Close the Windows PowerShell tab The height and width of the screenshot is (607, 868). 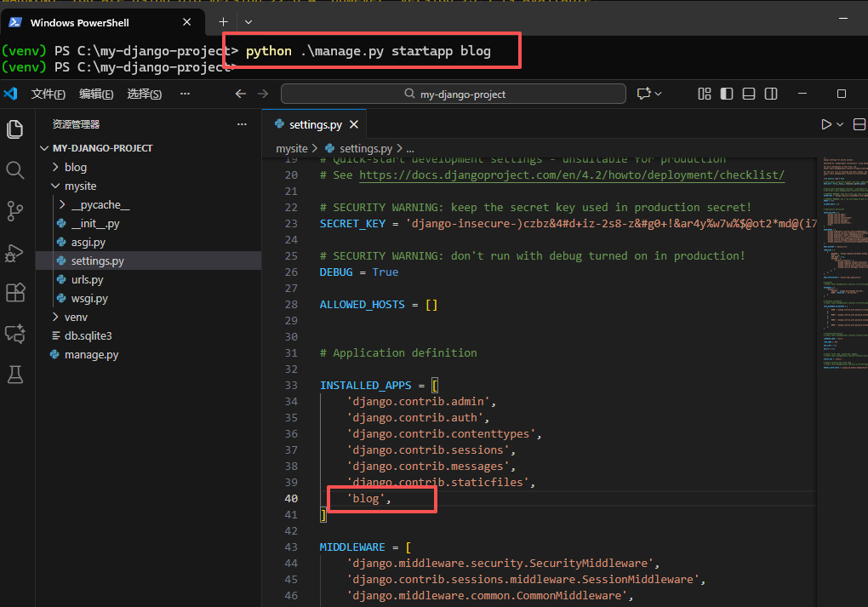pos(187,22)
